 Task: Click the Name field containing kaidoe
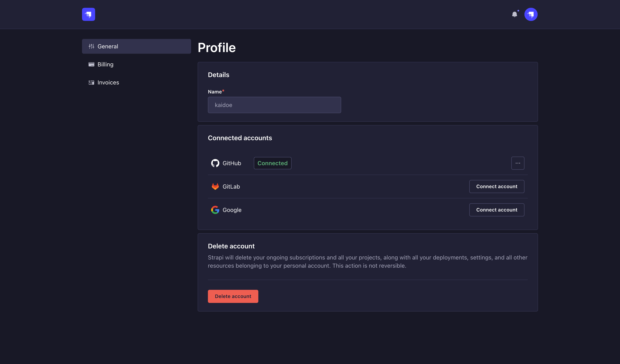(274, 105)
